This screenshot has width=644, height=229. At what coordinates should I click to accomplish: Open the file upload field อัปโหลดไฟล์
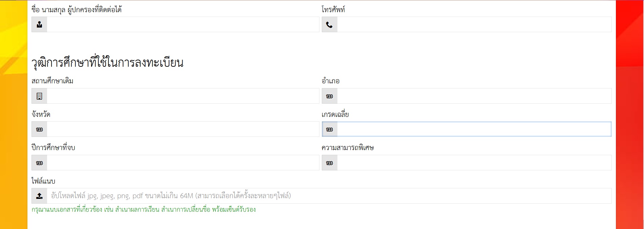(x=329, y=196)
